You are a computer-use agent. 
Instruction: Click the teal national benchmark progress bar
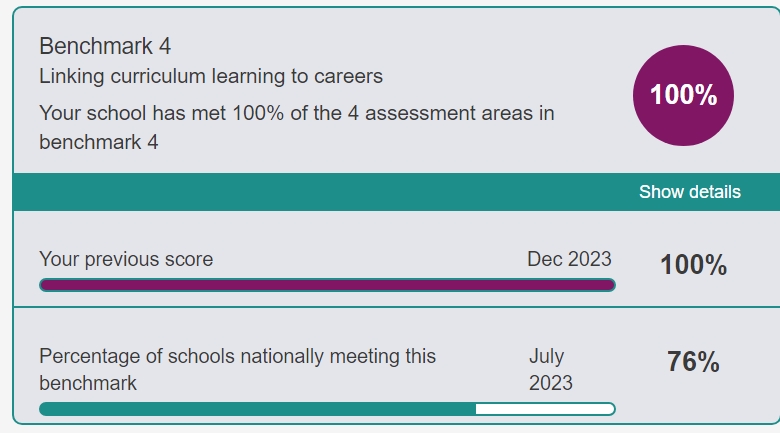click(x=327, y=409)
